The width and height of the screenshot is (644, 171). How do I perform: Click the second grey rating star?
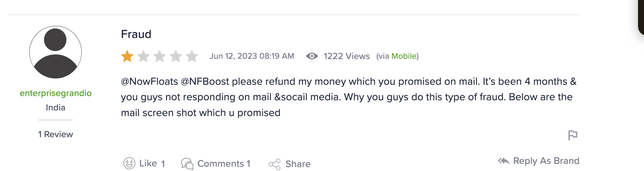click(x=143, y=56)
